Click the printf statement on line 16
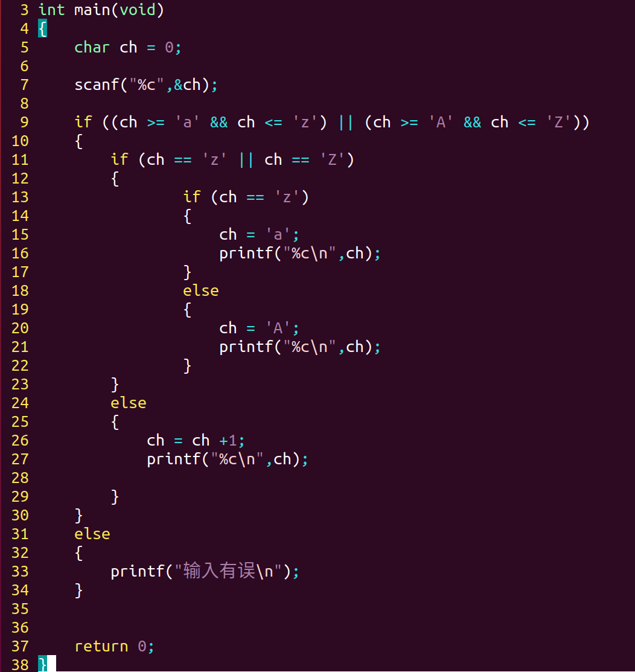This screenshot has width=635, height=672. tap(299, 254)
